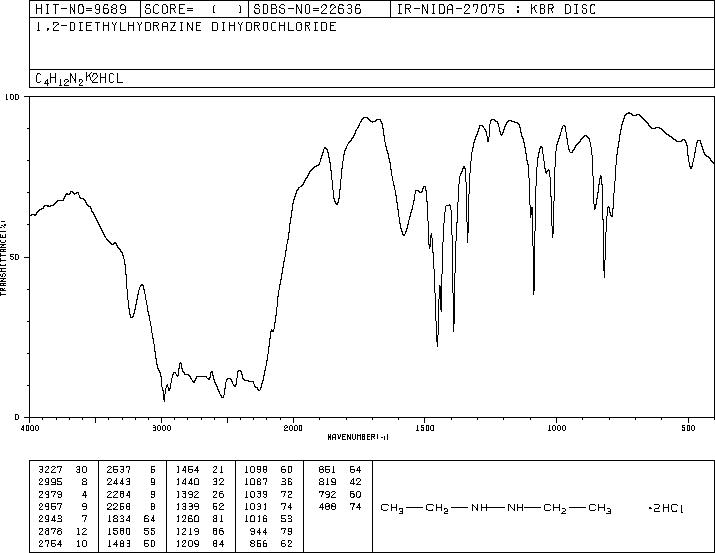715x553 pixels.
Task: Click the 2000 wavenumber axis label
Action: tap(293, 428)
